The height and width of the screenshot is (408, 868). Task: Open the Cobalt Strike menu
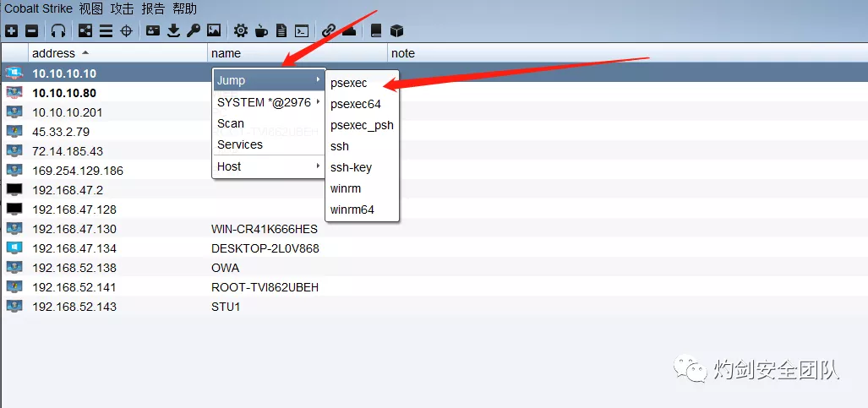(x=38, y=8)
